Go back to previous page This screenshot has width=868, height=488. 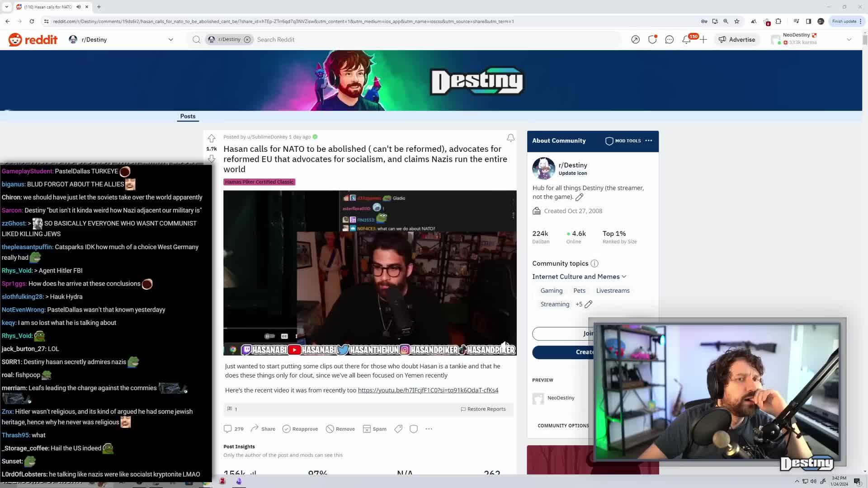coord(8,21)
